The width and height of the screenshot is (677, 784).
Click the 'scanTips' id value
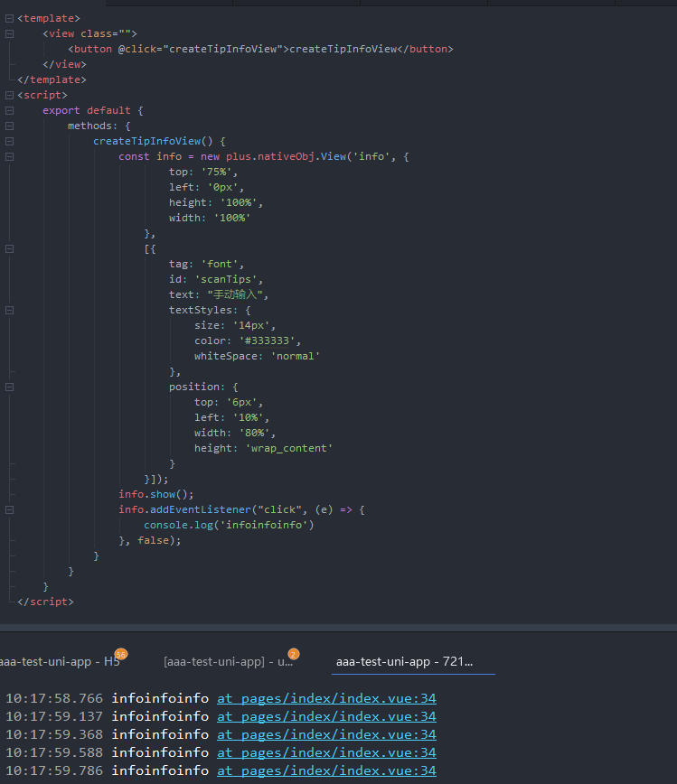(226, 279)
